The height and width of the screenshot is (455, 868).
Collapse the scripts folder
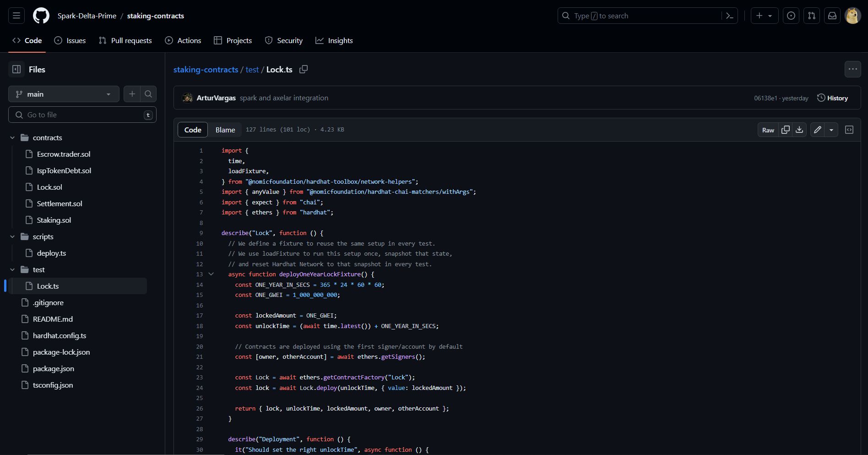coord(12,236)
